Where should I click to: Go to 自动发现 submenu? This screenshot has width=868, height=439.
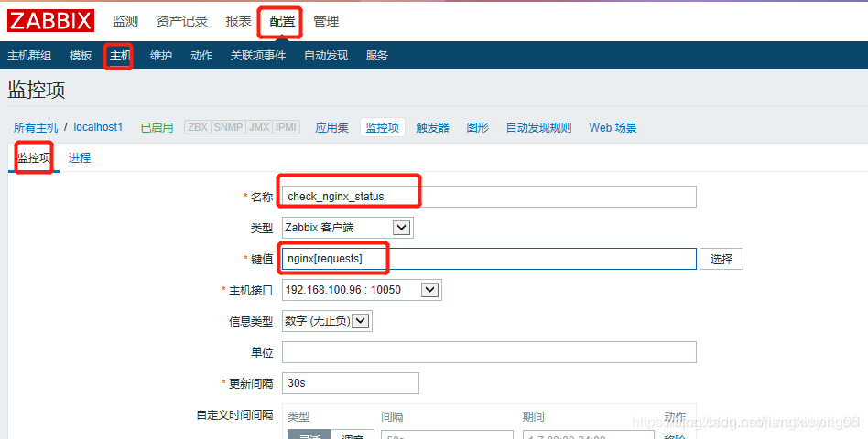pyautogui.click(x=326, y=55)
